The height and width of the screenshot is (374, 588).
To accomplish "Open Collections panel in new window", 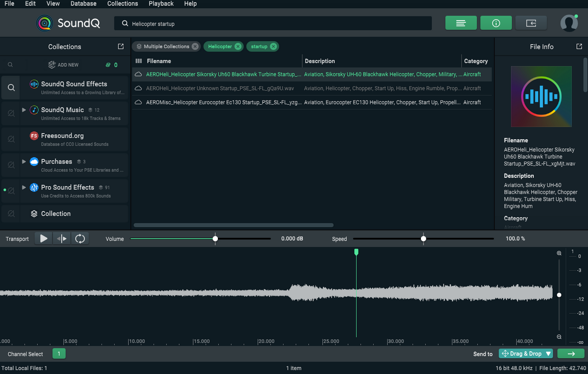I will (x=120, y=46).
